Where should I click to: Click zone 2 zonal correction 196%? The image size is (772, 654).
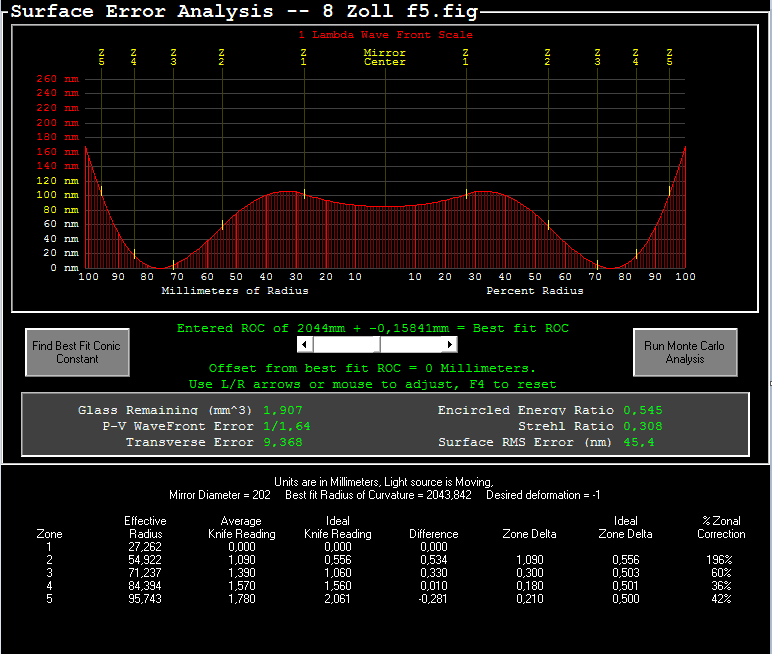click(719, 560)
